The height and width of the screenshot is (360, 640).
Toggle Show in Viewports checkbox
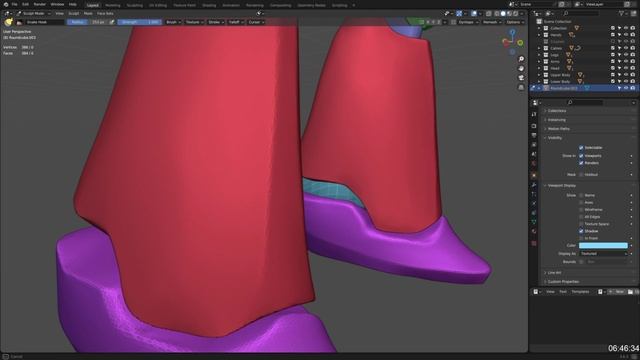[x=581, y=156]
